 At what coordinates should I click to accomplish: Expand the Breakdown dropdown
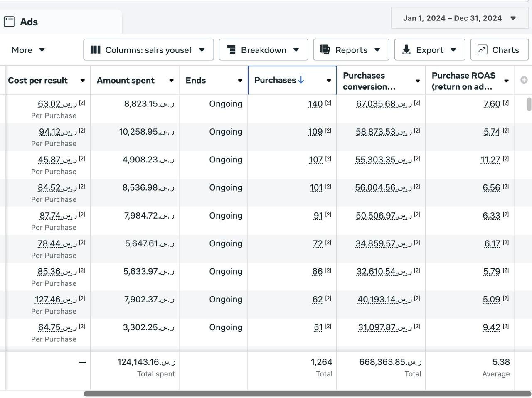(x=263, y=50)
